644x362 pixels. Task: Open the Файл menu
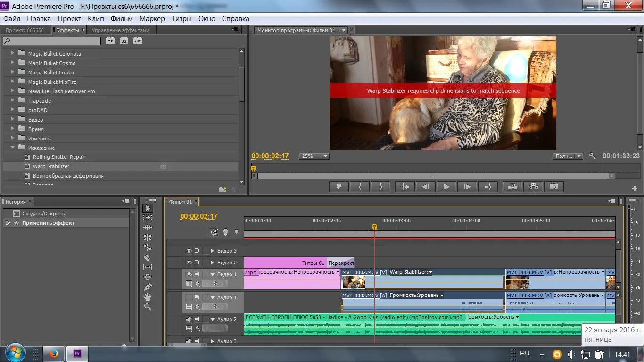pos(12,19)
